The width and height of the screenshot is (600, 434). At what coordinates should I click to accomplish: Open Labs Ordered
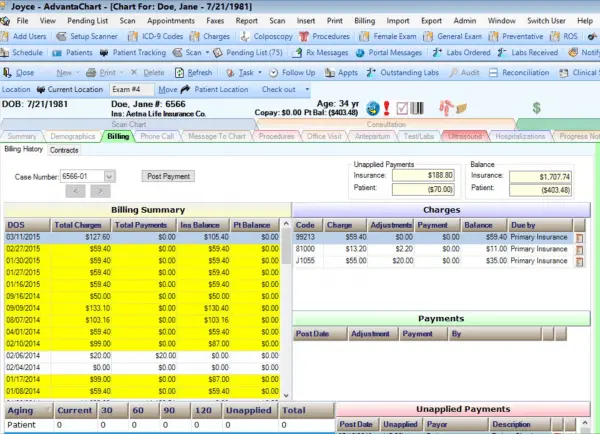coord(461,53)
